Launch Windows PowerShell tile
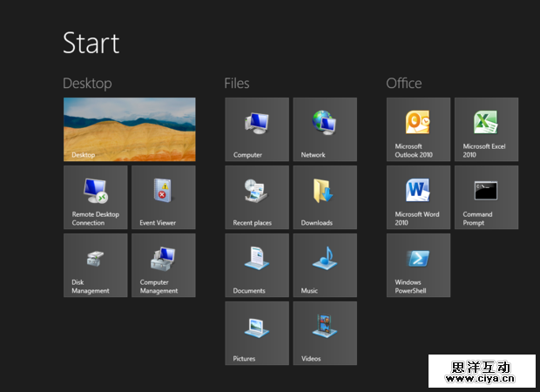Image resolution: width=540 pixels, height=392 pixels. click(418, 265)
